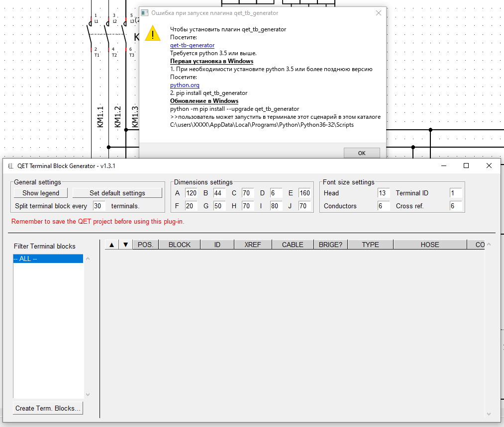The width and height of the screenshot is (504, 427).
Task: Click the XREF column header
Action: click(252, 245)
